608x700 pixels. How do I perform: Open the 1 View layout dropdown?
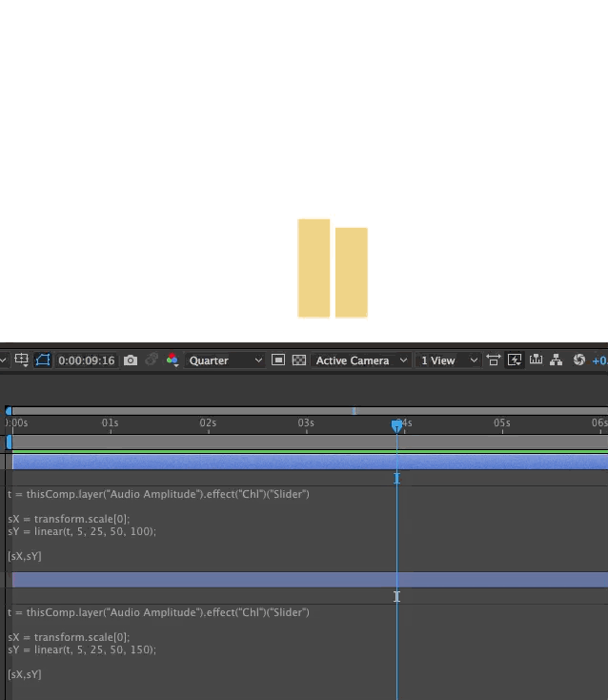(x=448, y=360)
